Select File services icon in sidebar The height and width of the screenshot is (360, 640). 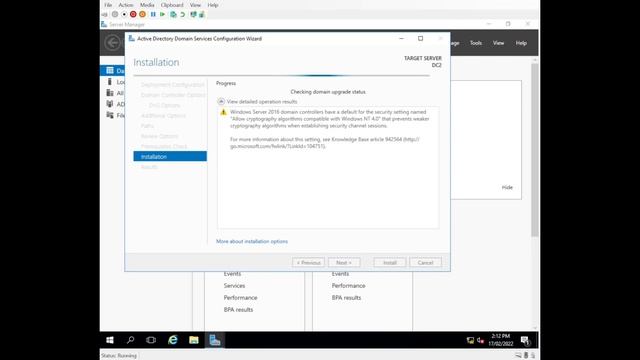tap(110, 115)
